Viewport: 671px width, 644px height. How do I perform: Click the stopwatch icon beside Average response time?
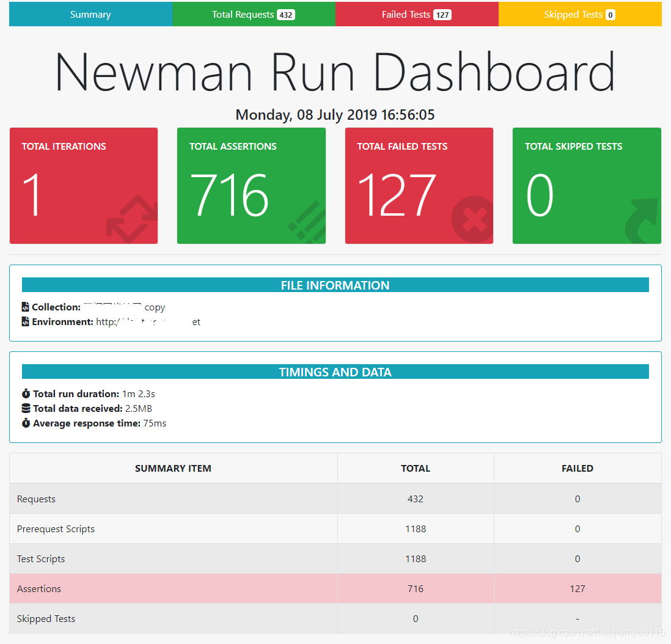point(26,423)
